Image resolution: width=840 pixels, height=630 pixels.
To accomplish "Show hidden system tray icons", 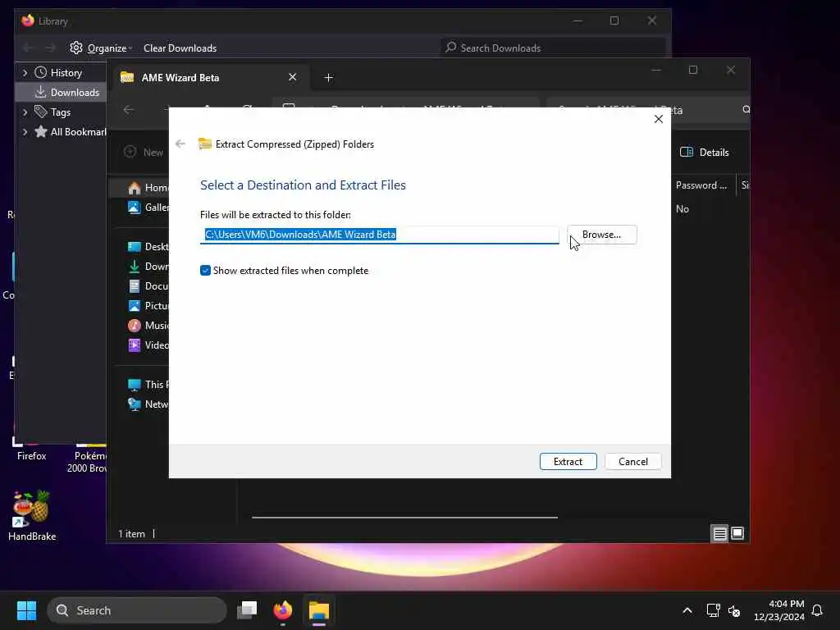I will (687, 610).
